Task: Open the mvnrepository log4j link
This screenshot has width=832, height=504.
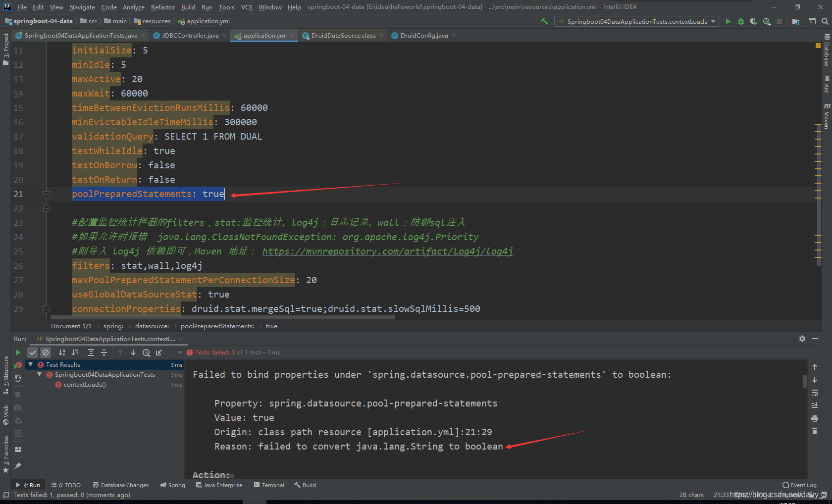Action: tap(387, 252)
